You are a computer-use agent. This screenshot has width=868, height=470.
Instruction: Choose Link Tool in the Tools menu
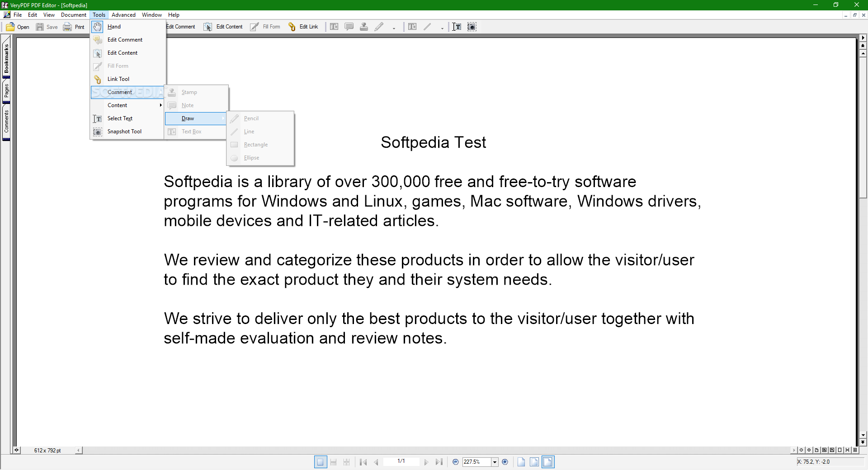click(128, 79)
